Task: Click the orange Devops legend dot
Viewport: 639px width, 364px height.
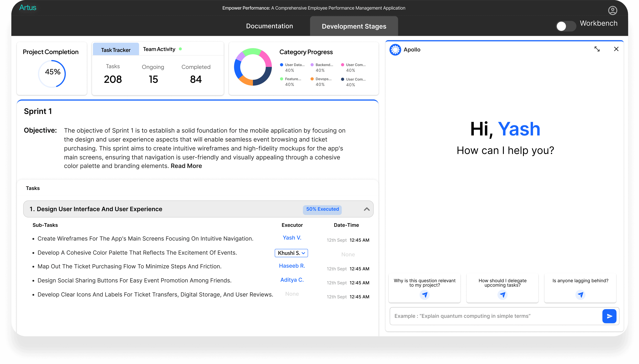Action: [x=312, y=79]
